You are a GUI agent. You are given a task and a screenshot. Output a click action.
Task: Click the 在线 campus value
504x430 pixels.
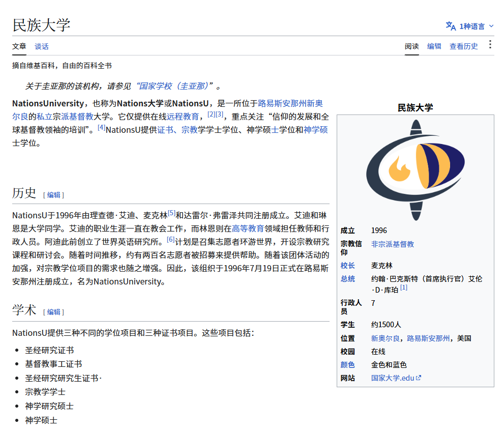pyautogui.click(x=378, y=352)
